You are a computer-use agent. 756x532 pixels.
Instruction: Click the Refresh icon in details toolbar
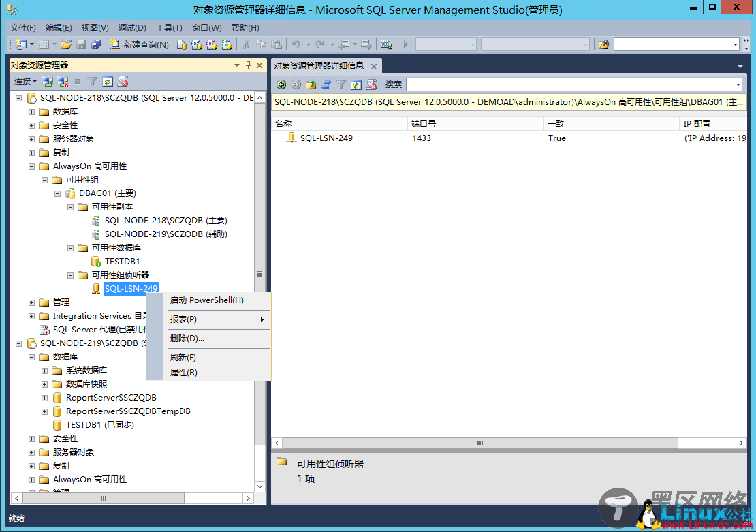click(x=356, y=84)
